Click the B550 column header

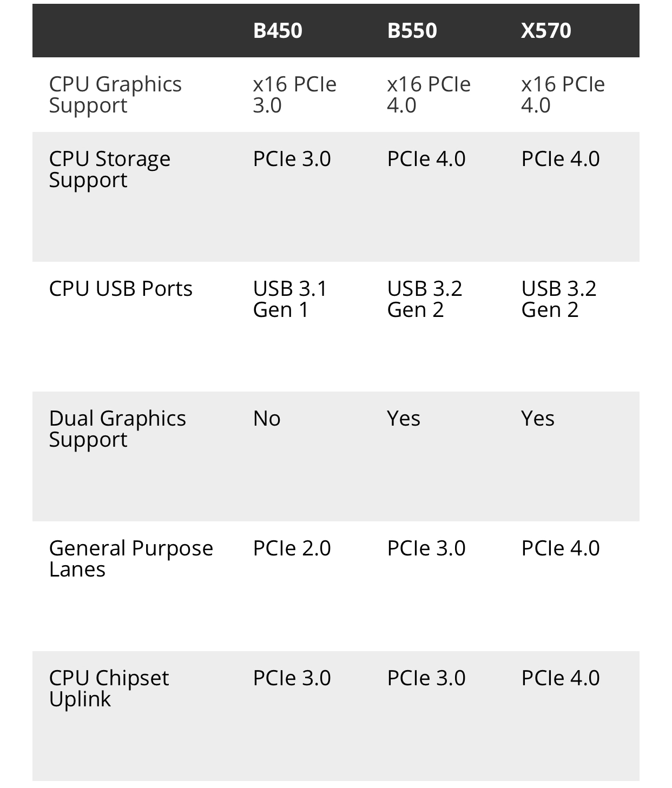coord(412,30)
